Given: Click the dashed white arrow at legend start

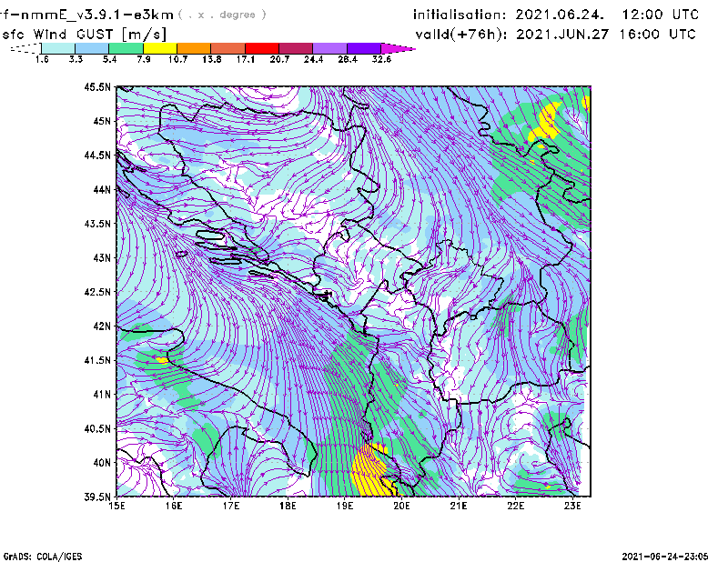Looking at the screenshot, I should point(25,48).
